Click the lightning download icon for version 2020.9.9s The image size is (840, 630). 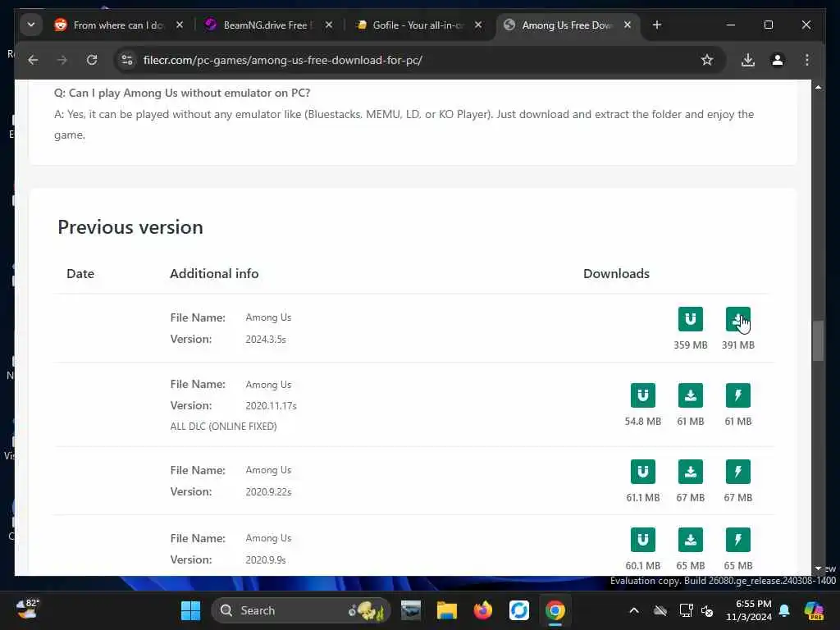click(737, 540)
